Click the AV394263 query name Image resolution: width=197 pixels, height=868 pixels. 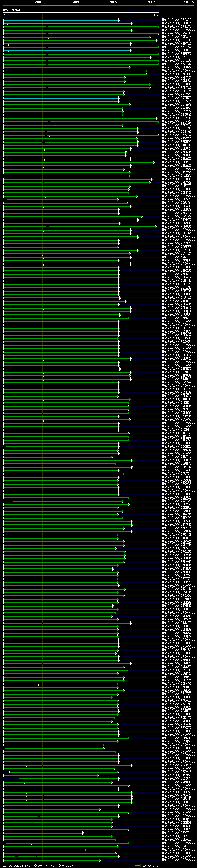(11, 10)
